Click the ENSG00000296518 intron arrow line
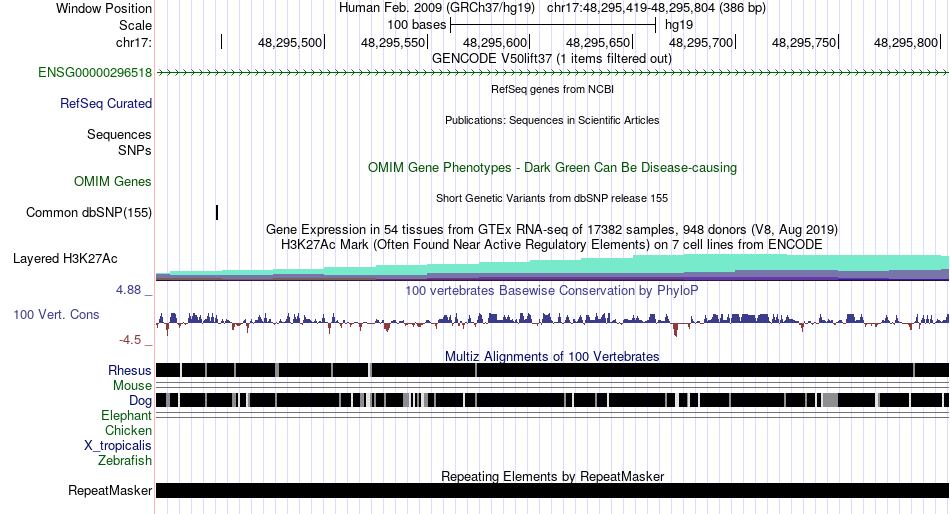Image resolution: width=950 pixels, height=514 pixels. [553, 73]
